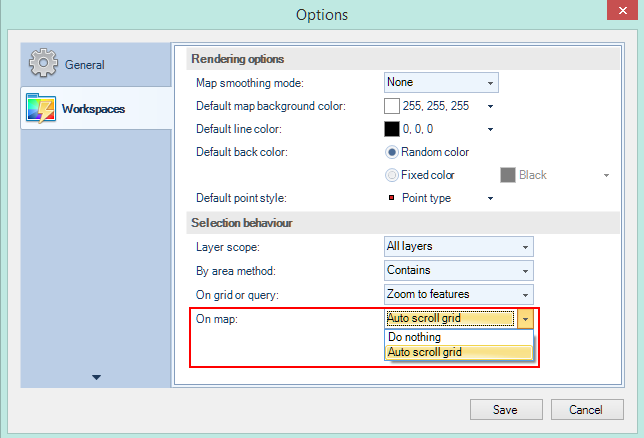Screen dimensions: 644x438
Task: Switch to the General tab
Action: coord(85,65)
